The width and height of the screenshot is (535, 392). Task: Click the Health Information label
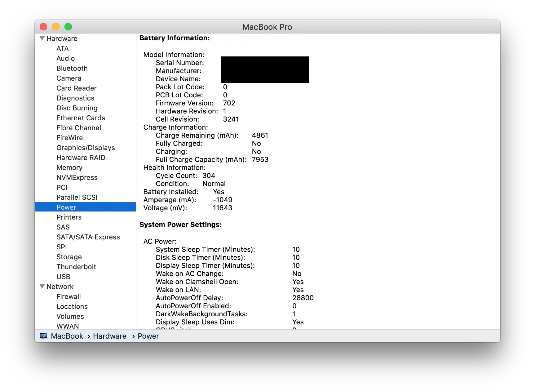click(x=175, y=167)
